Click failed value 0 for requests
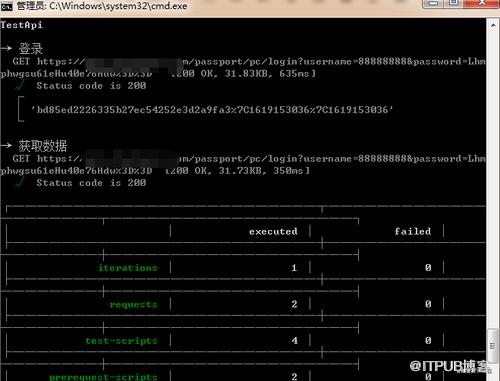 pyautogui.click(x=428, y=304)
